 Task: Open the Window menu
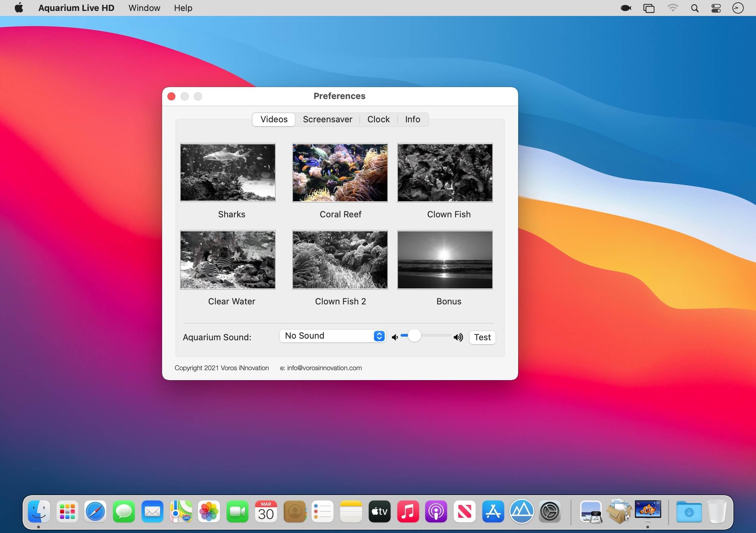[144, 8]
